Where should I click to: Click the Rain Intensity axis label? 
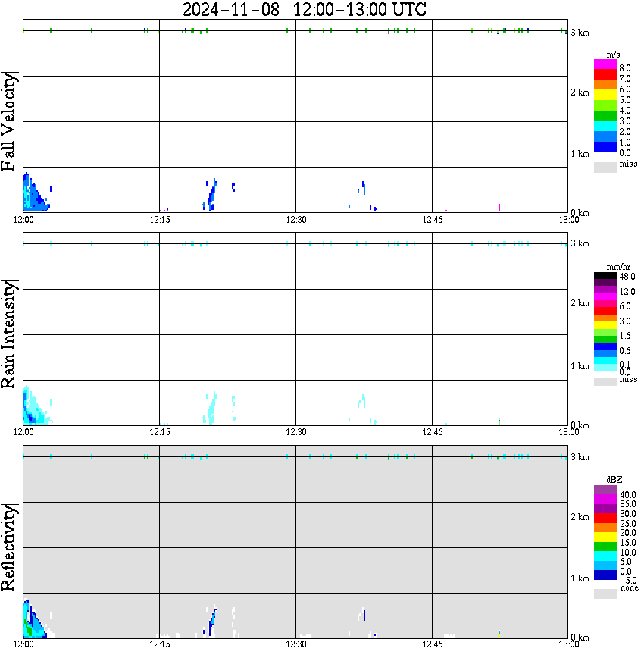(8, 334)
